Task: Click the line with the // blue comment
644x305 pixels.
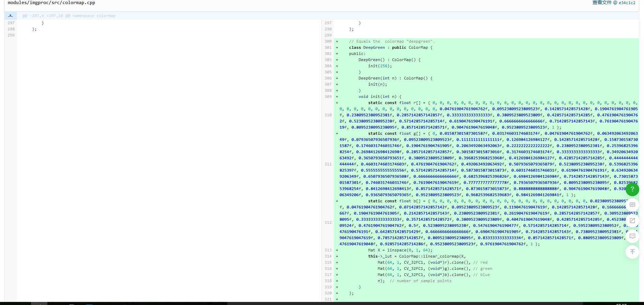Action: point(434,275)
